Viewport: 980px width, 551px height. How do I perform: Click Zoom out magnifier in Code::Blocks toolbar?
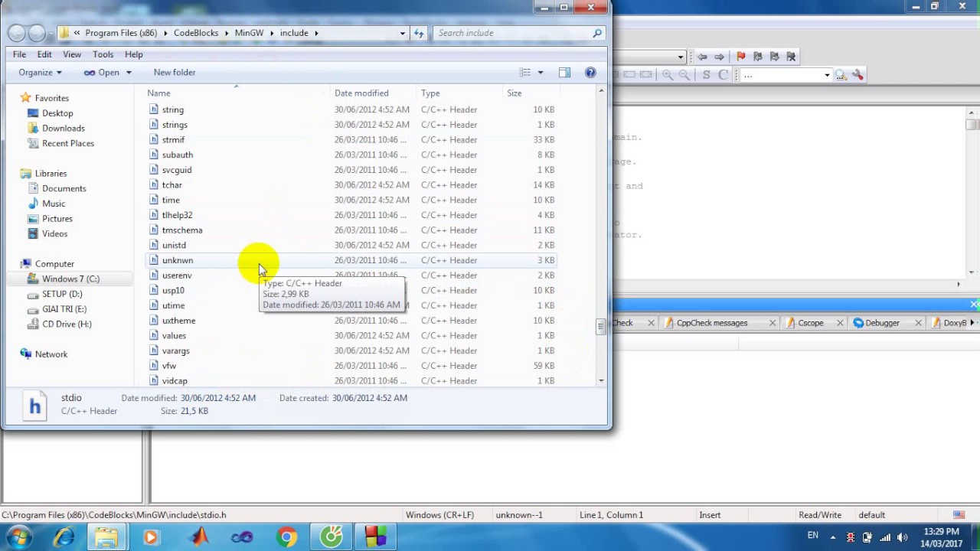pyautogui.click(x=684, y=75)
